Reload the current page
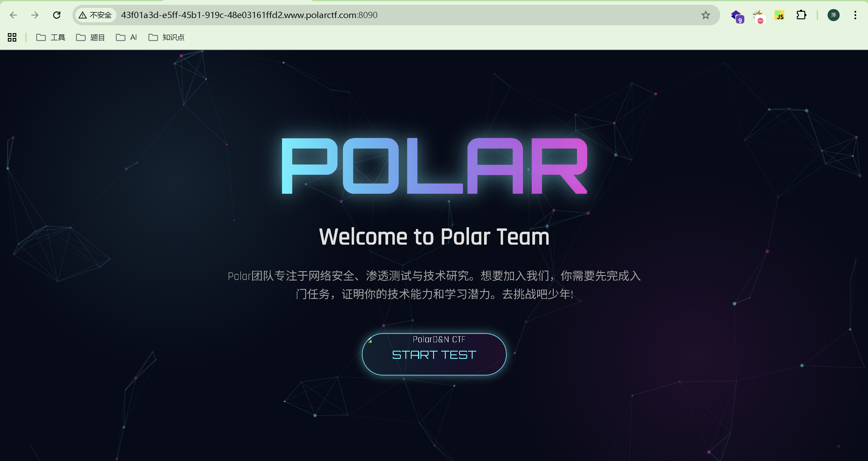This screenshot has width=868, height=461. point(57,15)
